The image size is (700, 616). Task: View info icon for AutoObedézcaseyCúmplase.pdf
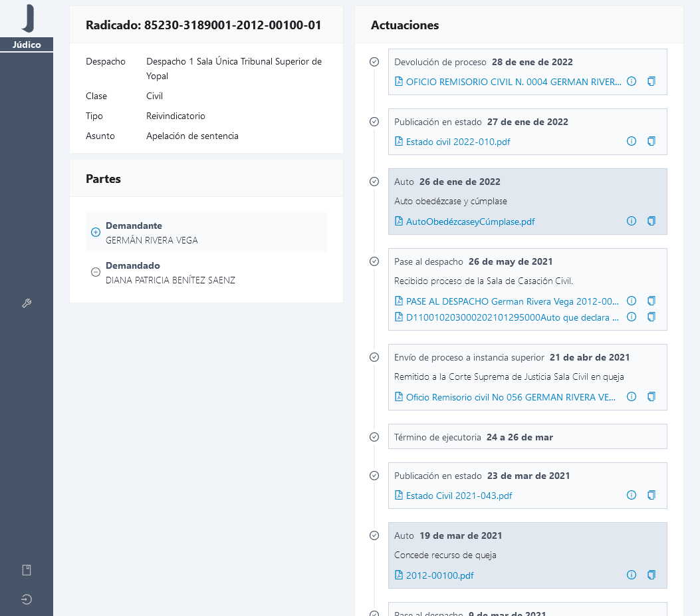[x=631, y=221]
